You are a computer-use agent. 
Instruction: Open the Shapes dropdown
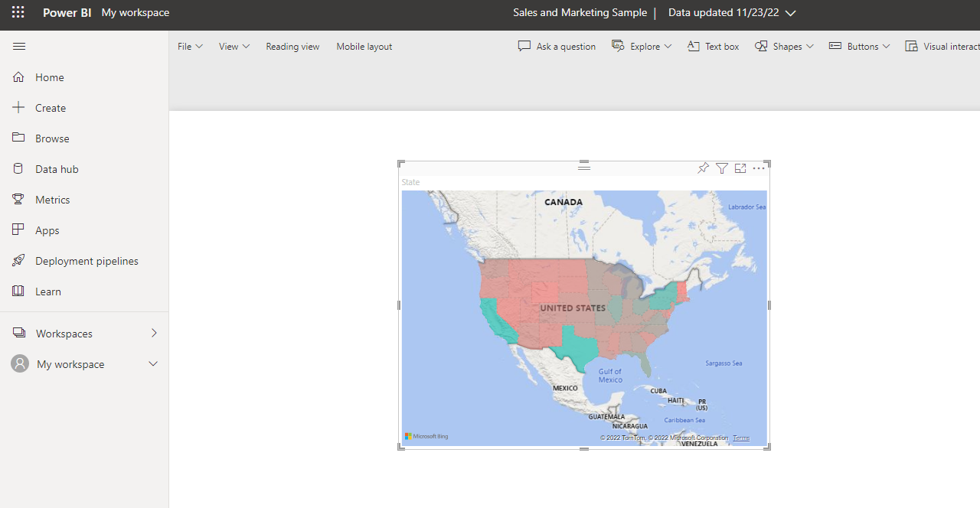click(x=784, y=47)
